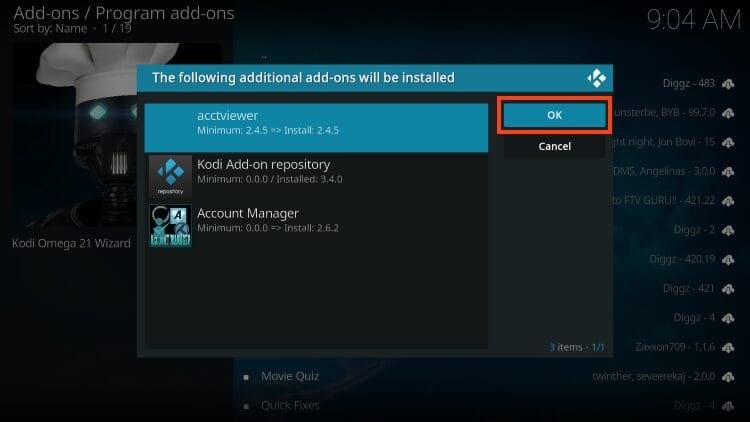Click the cloud download icon beside Diggz - 483
The image size is (750, 422).
coord(728,84)
